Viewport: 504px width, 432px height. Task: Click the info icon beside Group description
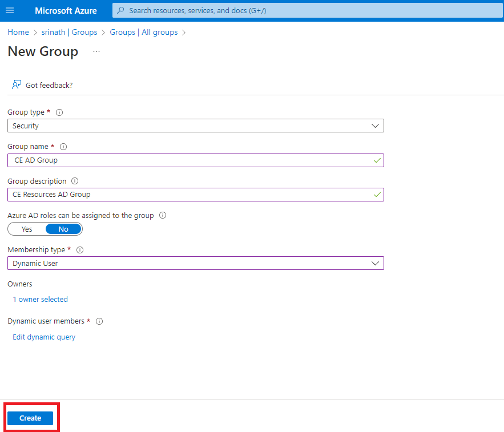(x=75, y=181)
